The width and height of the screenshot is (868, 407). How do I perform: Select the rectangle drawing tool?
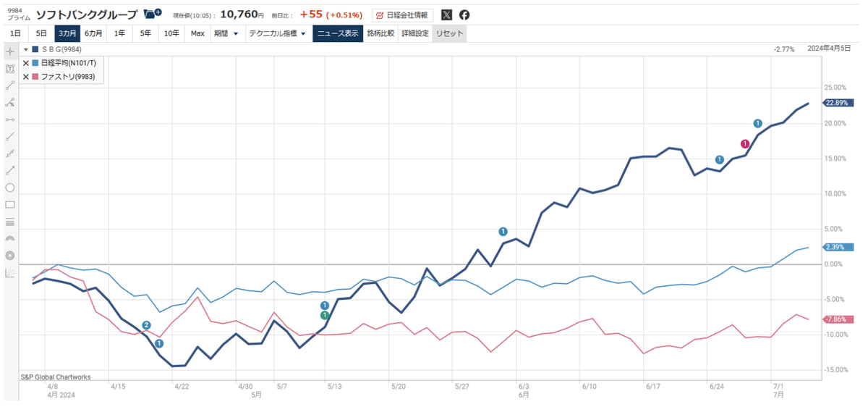(x=10, y=204)
